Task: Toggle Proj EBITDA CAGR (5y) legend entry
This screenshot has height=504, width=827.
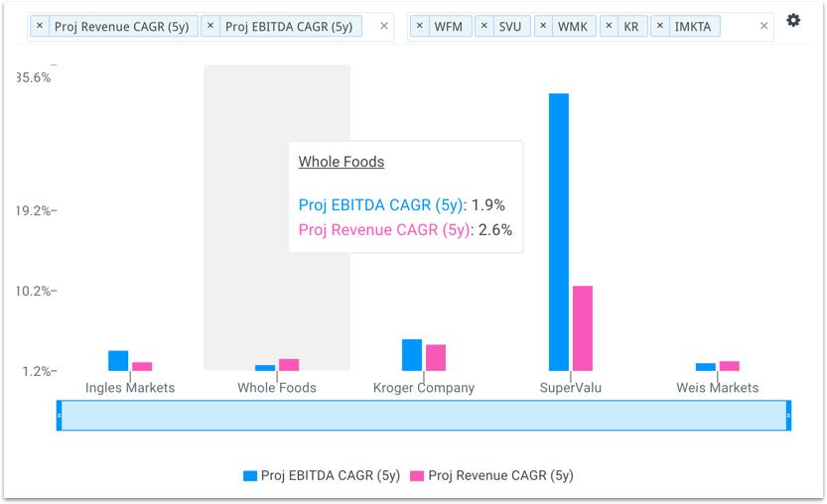Action: click(322, 475)
